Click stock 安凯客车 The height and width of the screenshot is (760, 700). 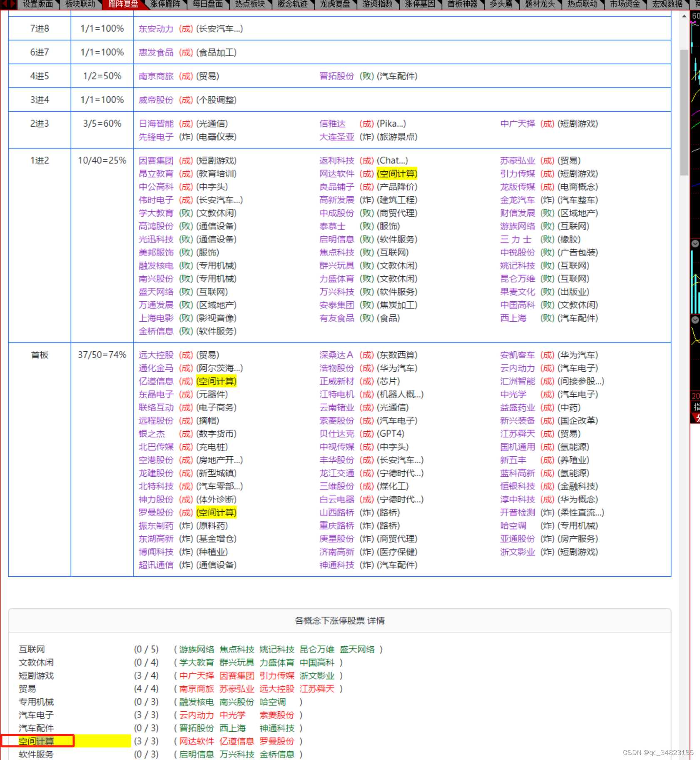point(518,355)
